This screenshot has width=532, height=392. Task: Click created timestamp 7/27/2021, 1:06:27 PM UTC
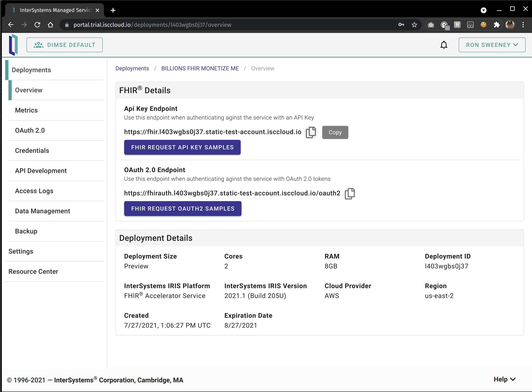tap(167, 325)
